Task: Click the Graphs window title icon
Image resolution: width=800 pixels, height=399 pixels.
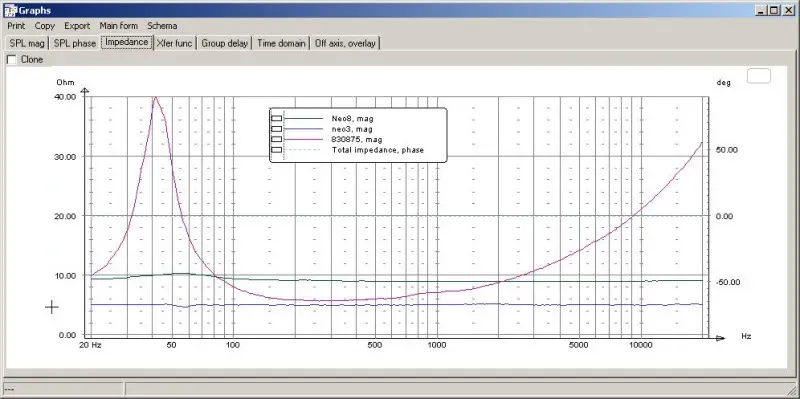Action: [10, 10]
